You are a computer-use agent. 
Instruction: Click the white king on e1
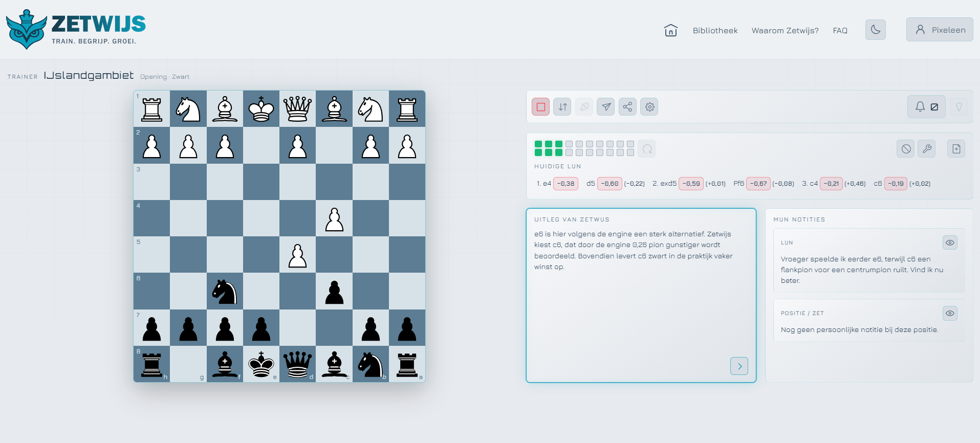point(261,109)
